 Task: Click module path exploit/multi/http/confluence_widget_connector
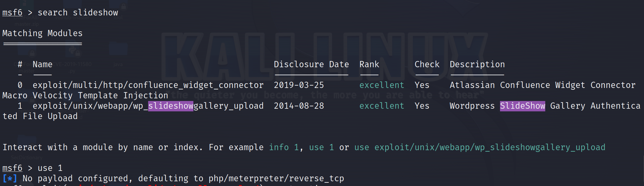coord(148,85)
